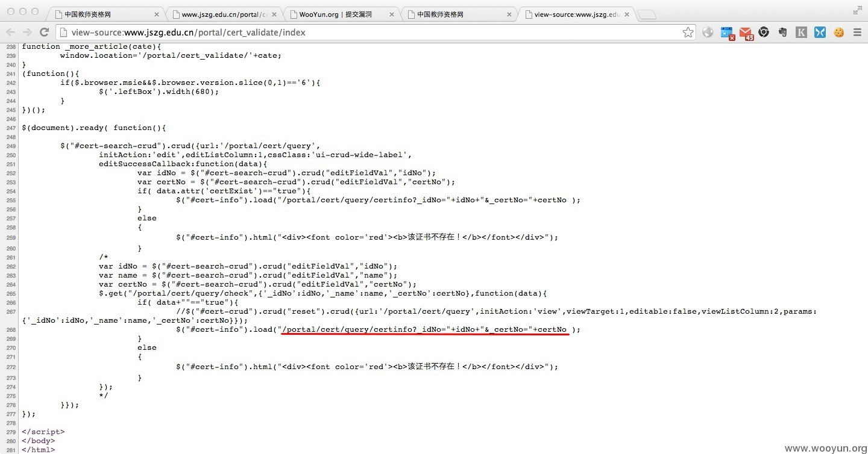Click the $.browser.msie check on line 242
The width and height of the screenshot is (868, 454).
[190, 82]
